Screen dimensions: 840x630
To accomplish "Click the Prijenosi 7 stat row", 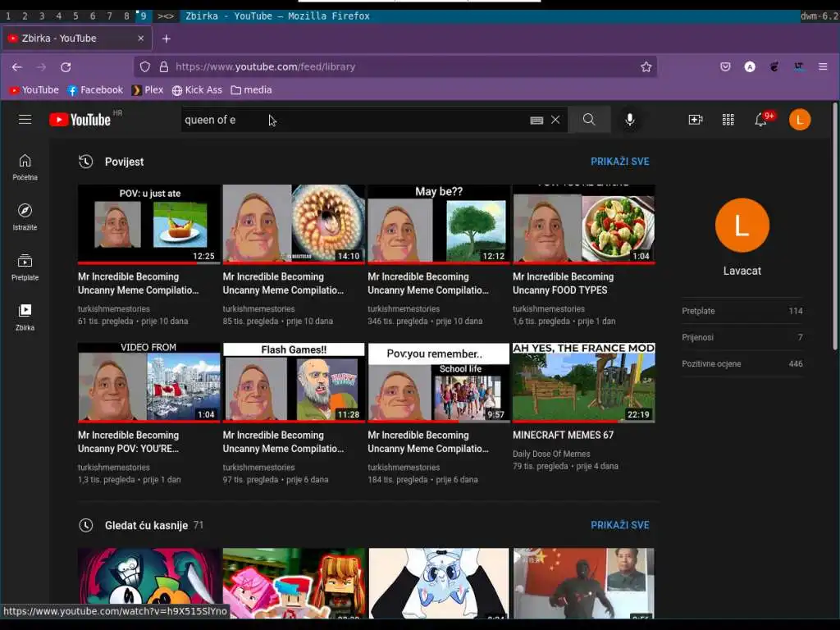I will 742,337.
